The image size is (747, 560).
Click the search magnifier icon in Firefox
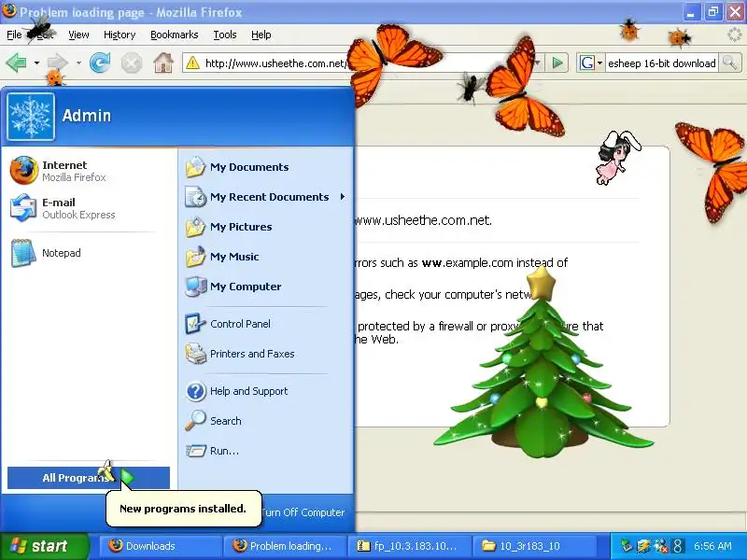point(729,63)
